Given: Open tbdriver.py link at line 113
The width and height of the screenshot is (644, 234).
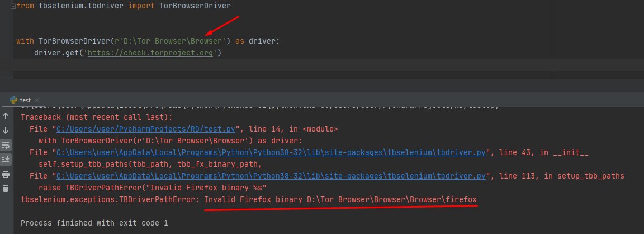Looking at the screenshot, I should point(271,176).
